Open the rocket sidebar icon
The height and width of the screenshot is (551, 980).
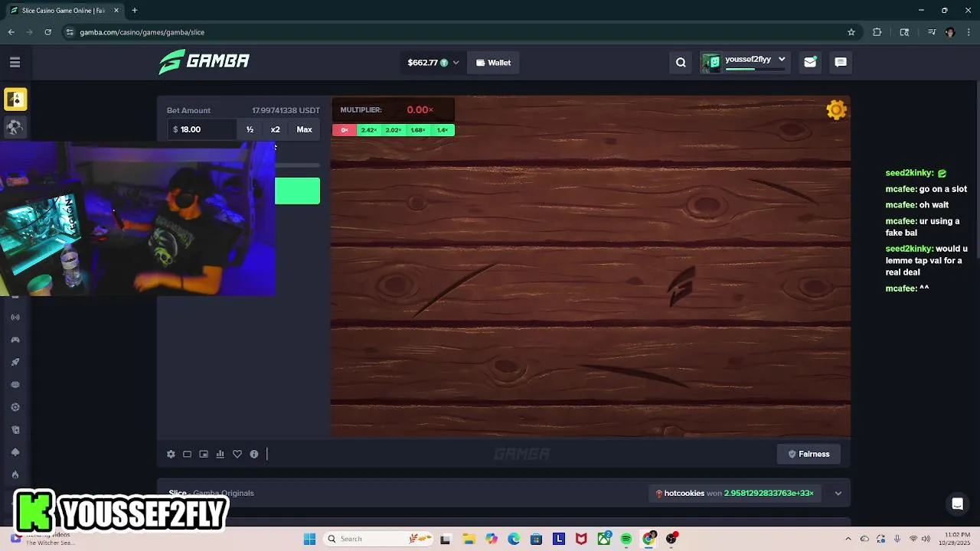15,362
